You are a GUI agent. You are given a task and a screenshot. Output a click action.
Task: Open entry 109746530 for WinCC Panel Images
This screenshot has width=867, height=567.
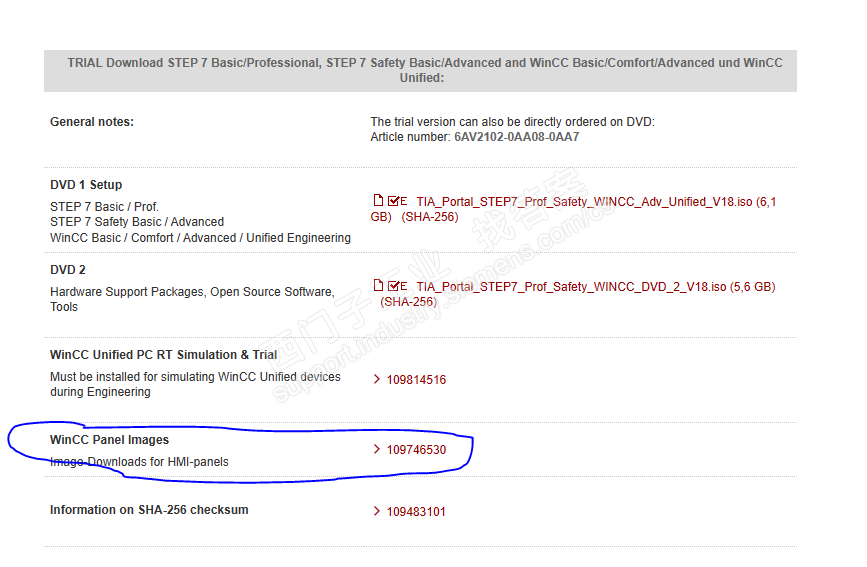click(x=416, y=450)
